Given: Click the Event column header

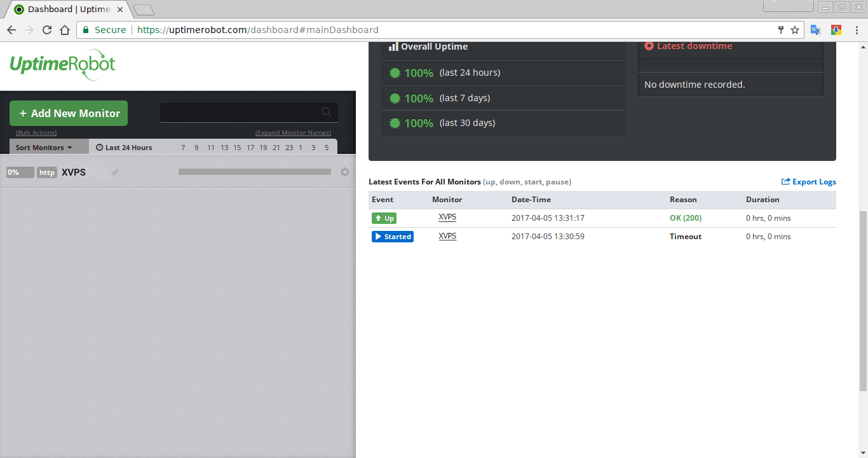Looking at the screenshot, I should [x=383, y=200].
